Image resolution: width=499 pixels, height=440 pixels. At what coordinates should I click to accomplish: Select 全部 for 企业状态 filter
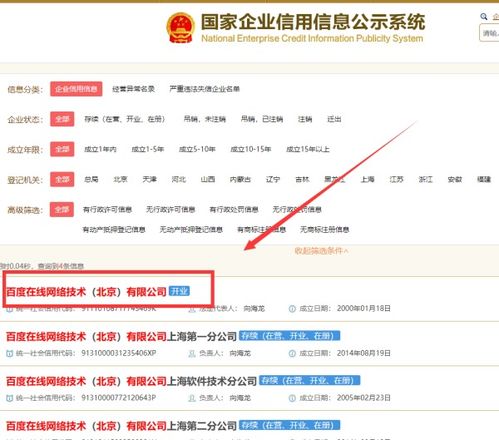pyautogui.click(x=62, y=119)
